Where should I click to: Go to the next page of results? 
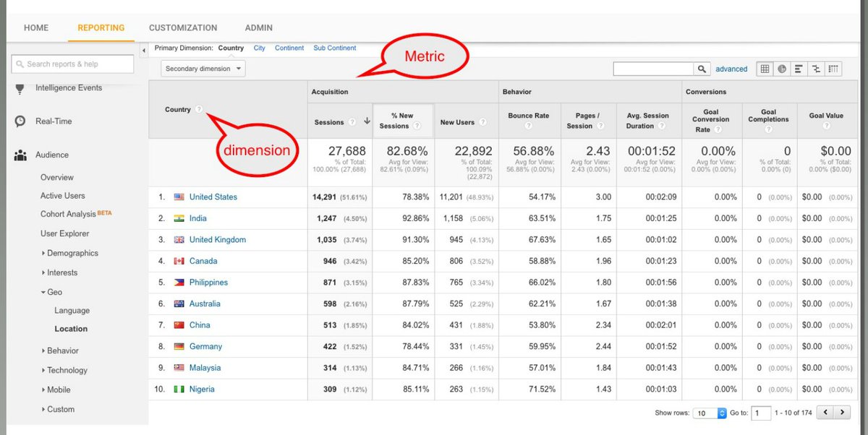point(843,413)
